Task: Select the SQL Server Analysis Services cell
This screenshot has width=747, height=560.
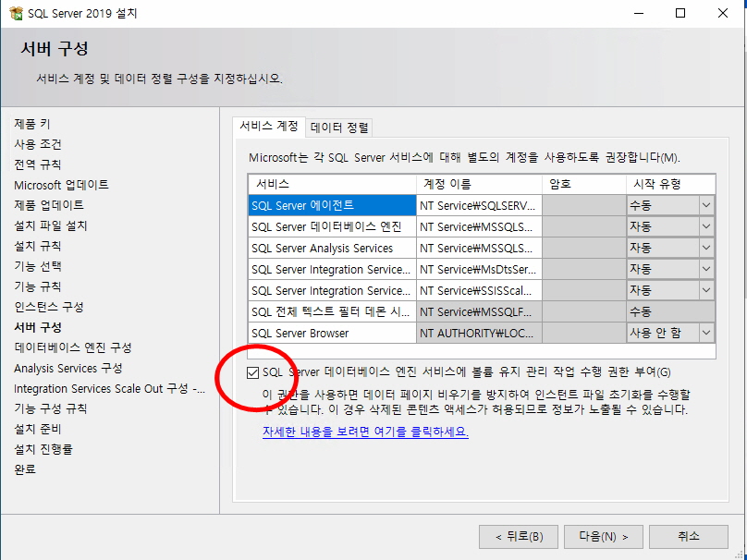Action: pos(332,248)
